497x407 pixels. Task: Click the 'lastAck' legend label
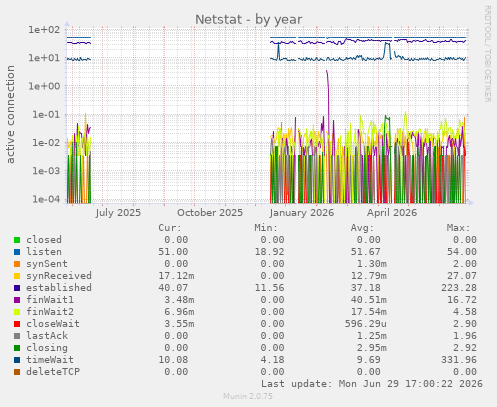coord(47,336)
